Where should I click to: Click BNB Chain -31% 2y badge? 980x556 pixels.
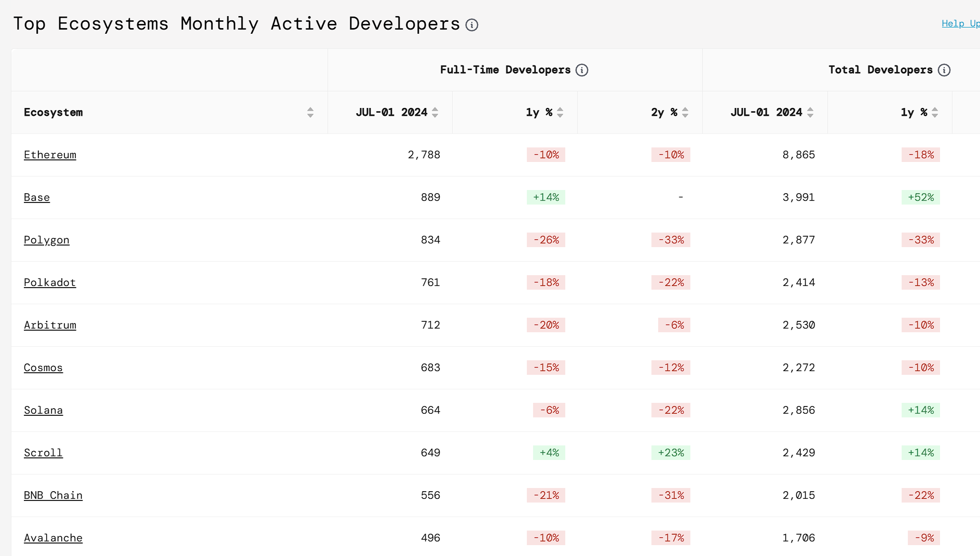coord(671,495)
